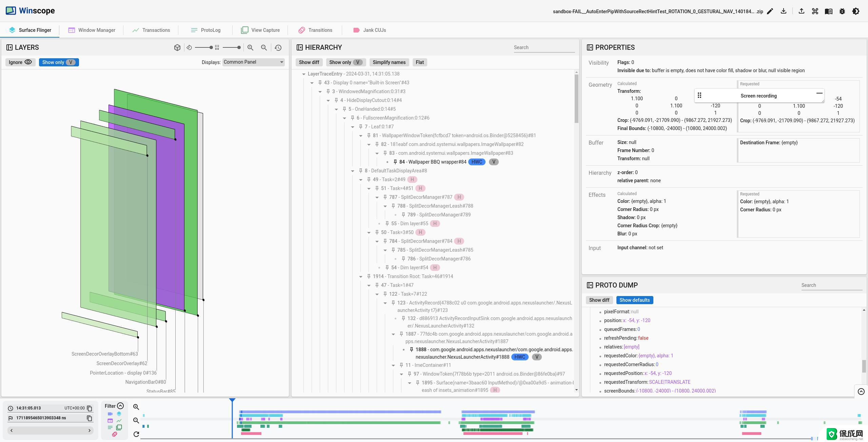Focus the Hierarchy search field
The image size is (868, 442).
point(544,47)
